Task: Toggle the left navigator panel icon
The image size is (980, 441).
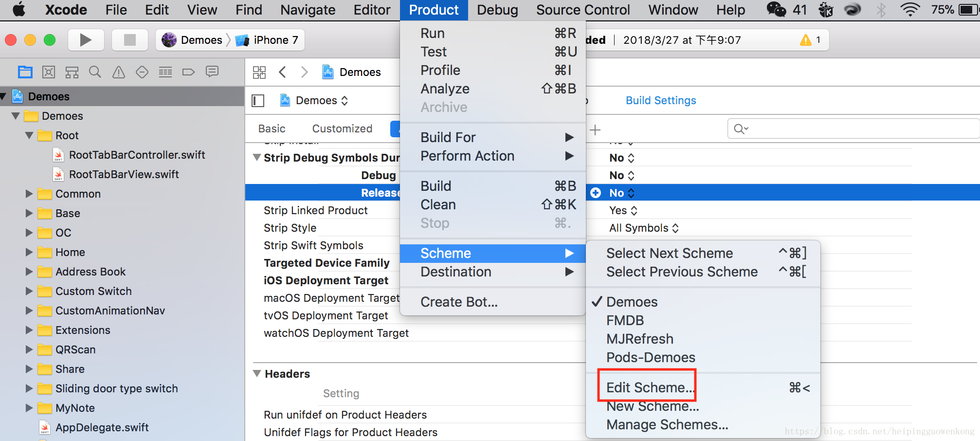Action: (257, 100)
